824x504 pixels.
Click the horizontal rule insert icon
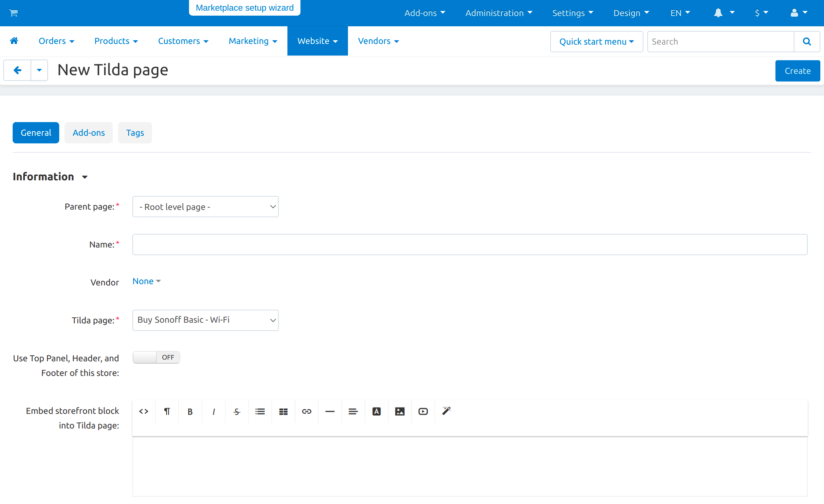330,411
